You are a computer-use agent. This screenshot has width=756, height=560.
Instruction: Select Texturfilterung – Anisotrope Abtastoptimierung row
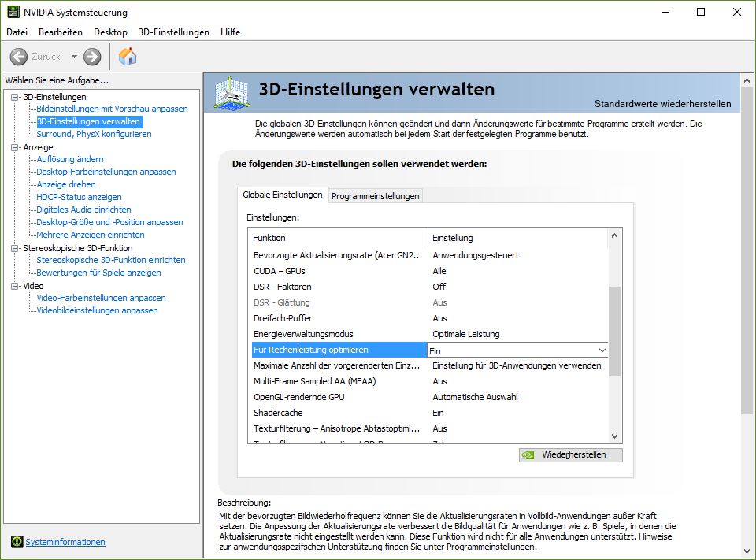coord(430,428)
